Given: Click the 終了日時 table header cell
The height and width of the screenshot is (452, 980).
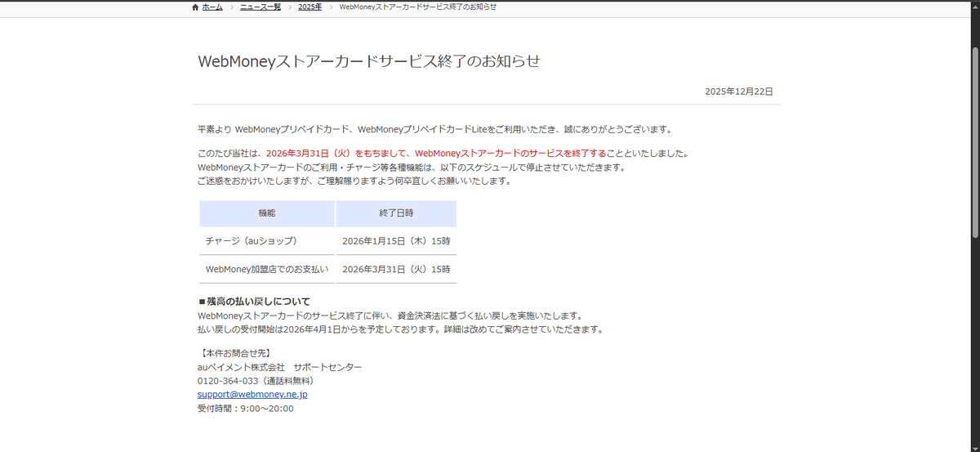Looking at the screenshot, I should pyautogui.click(x=396, y=213).
